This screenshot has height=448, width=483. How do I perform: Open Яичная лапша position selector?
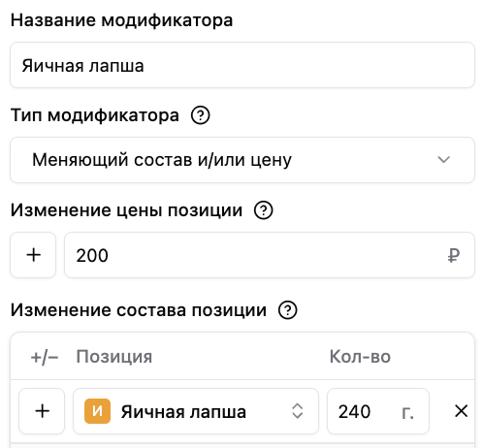coord(196,411)
